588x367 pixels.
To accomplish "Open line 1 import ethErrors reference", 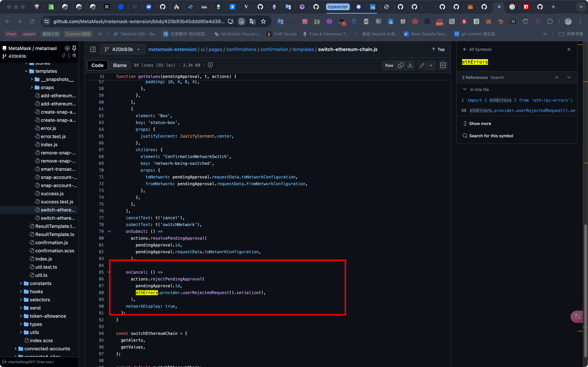I will [x=517, y=100].
